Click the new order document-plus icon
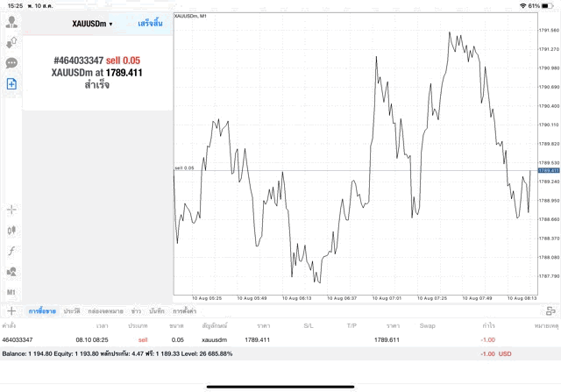 point(12,83)
